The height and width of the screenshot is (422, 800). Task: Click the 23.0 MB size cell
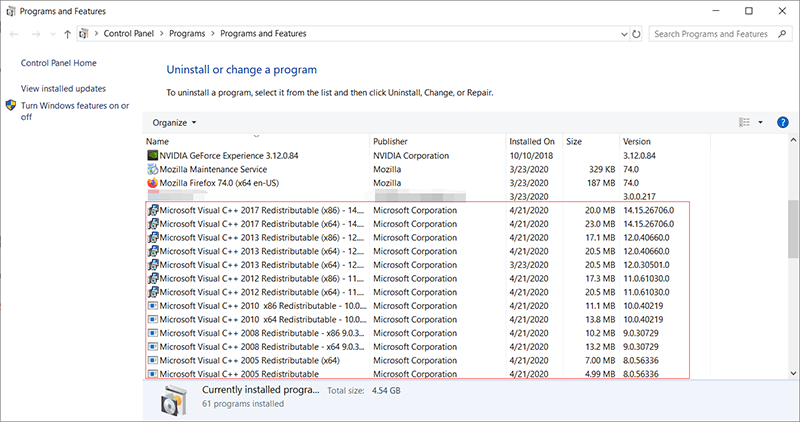tap(600, 224)
